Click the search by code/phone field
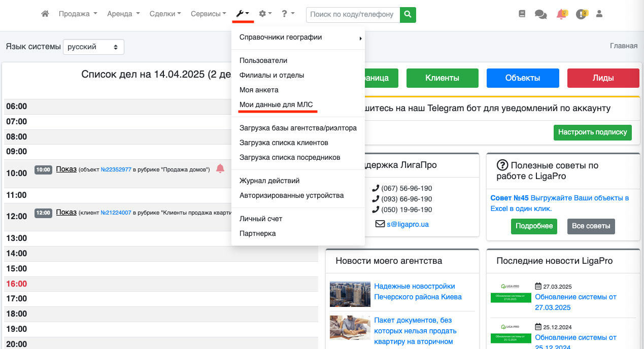This screenshot has height=349, width=644. (x=353, y=14)
